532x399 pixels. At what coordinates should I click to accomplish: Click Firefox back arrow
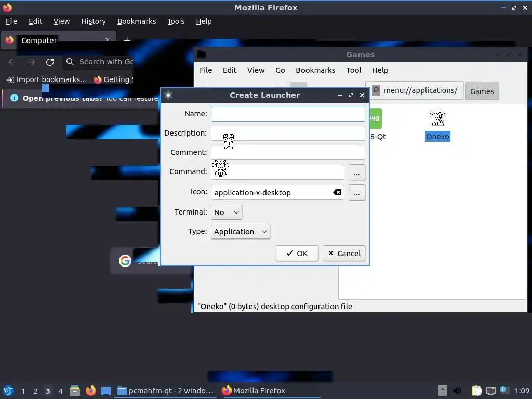point(12,62)
